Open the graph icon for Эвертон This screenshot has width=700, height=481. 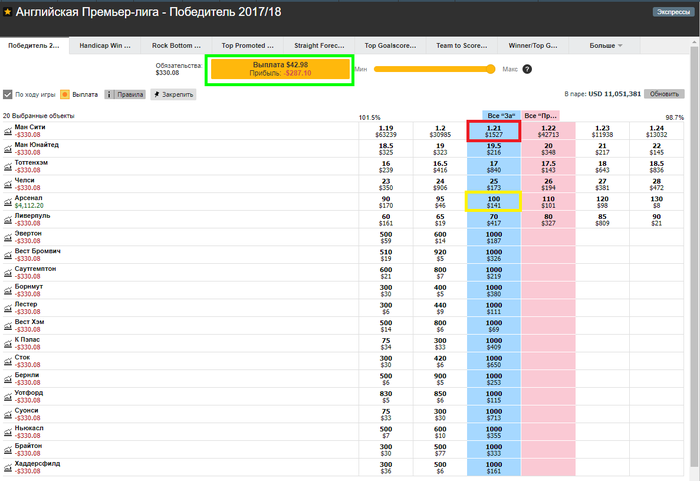click(8, 237)
